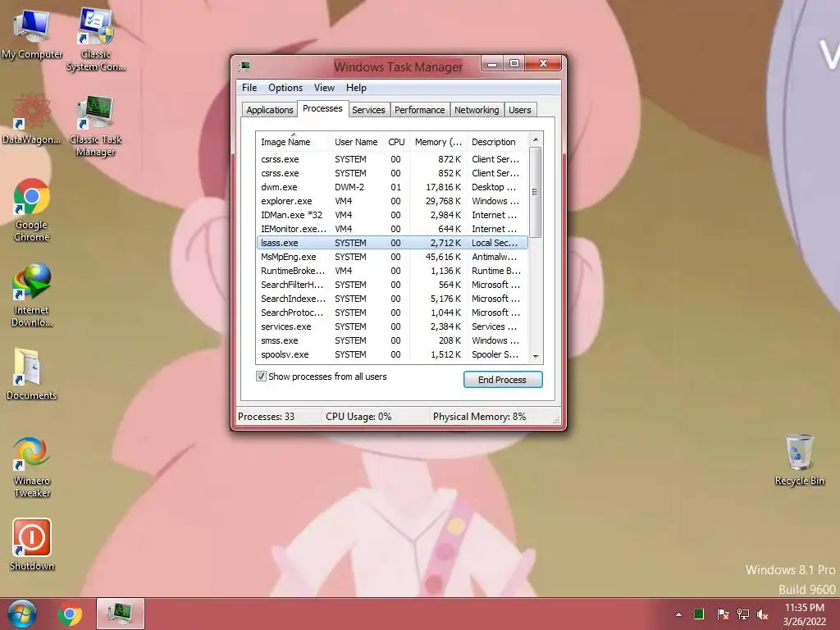
Task: Select the IDMan.exe *32 process
Action: point(392,215)
